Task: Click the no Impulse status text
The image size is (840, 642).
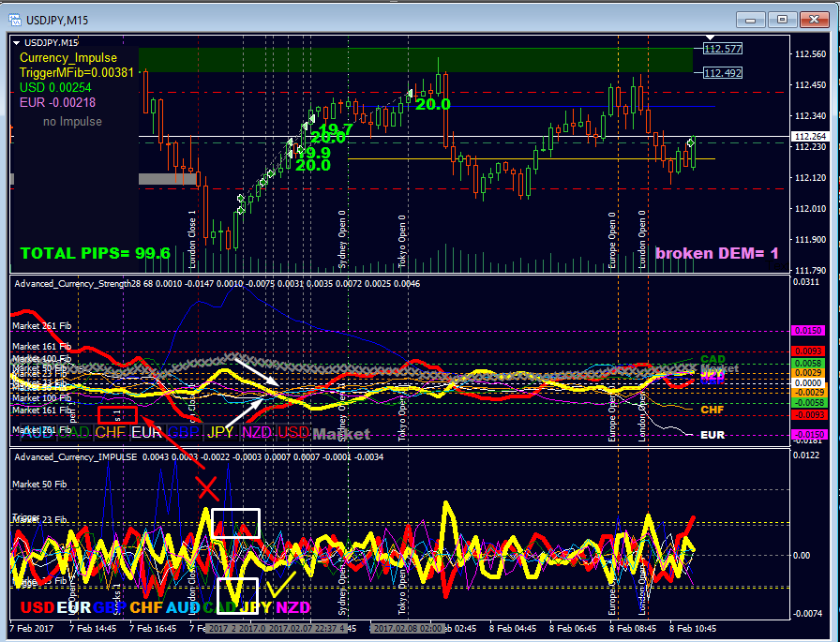Action: coord(72,122)
